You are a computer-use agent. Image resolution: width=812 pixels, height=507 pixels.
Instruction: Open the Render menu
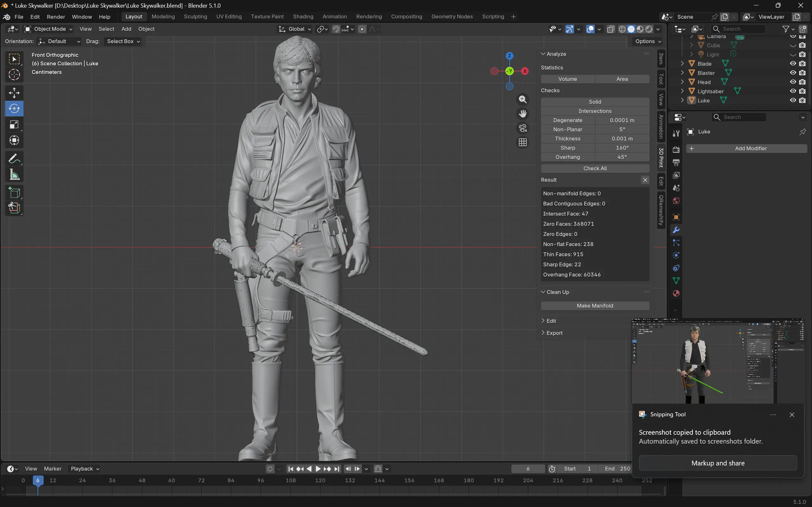[x=56, y=17]
